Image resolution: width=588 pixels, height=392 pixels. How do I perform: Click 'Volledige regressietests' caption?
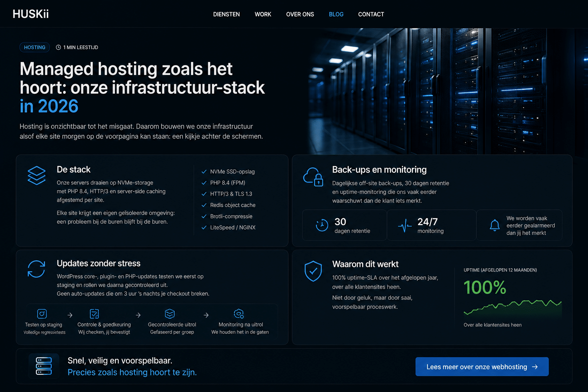click(44, 332)
